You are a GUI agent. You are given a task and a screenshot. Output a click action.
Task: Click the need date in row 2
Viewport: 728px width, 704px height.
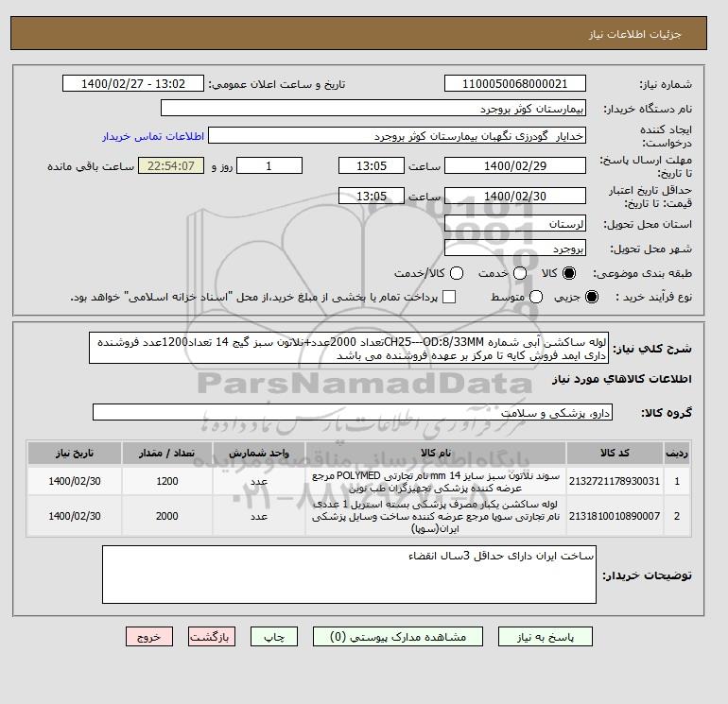75,516
